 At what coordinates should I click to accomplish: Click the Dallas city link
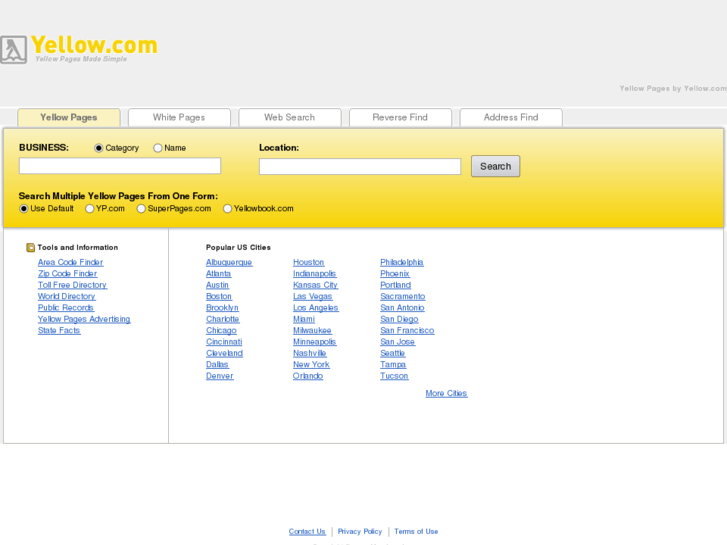tap(217, 365)
